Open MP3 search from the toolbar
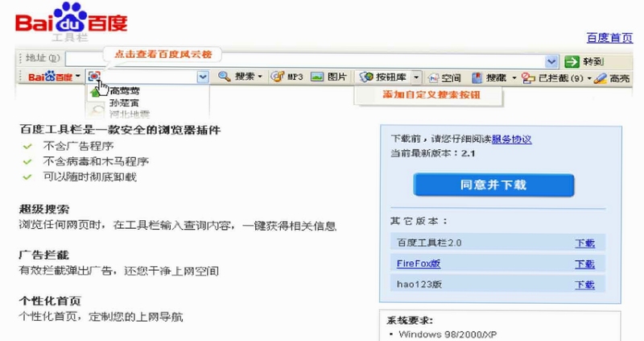The width and height of the screenshot is (644, 341). [x=287, y=77]
